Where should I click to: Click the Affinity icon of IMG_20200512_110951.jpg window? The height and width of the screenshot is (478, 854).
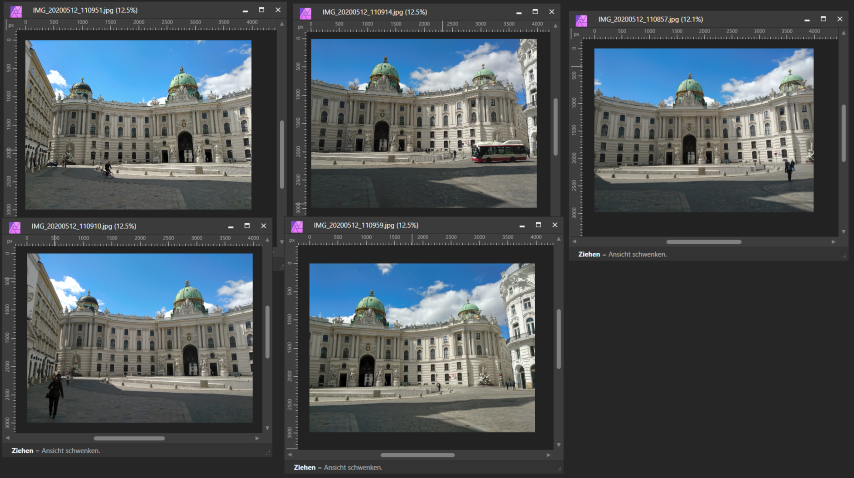16,11
